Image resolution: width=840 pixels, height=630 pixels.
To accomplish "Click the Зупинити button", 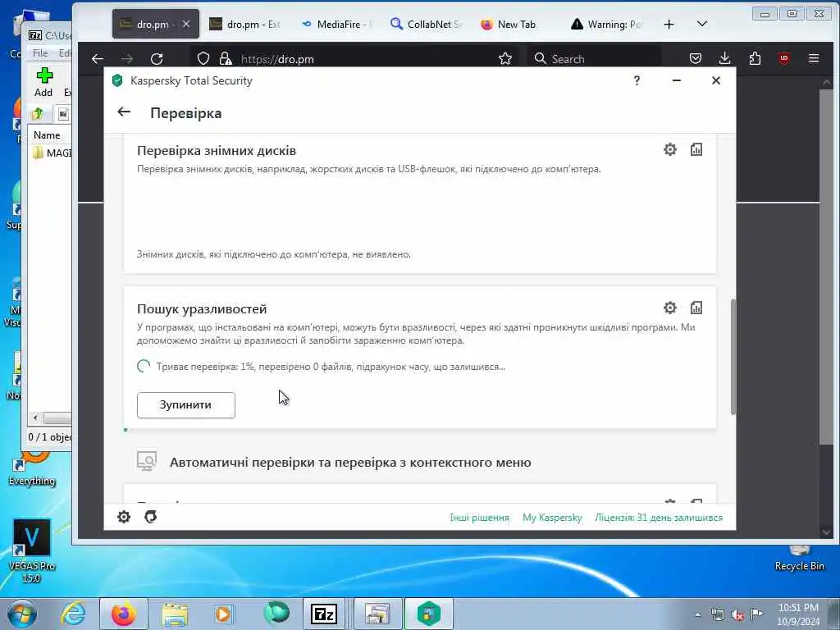I will coord(186,405).
